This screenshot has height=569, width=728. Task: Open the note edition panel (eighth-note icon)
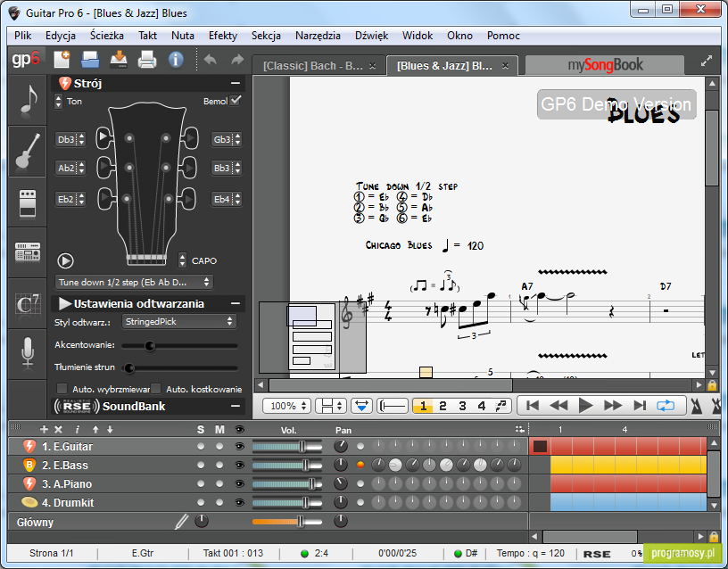[28, 100]
